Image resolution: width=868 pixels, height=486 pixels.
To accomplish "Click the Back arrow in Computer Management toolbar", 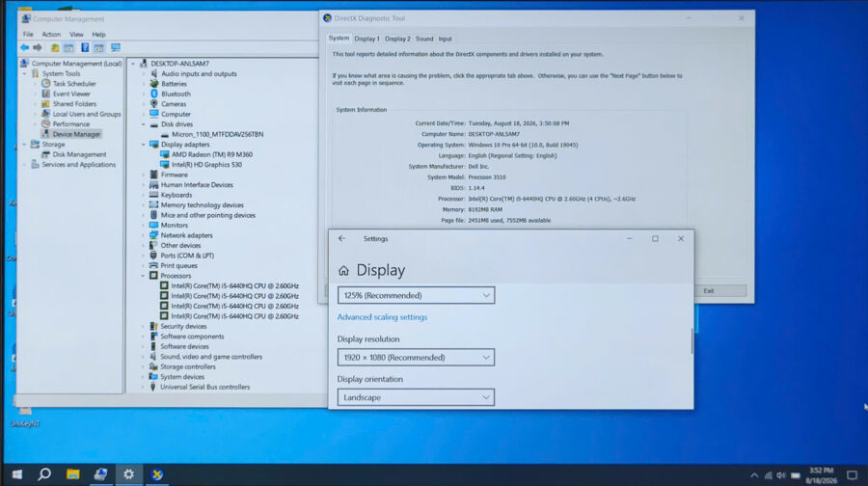I will [24, 47].
